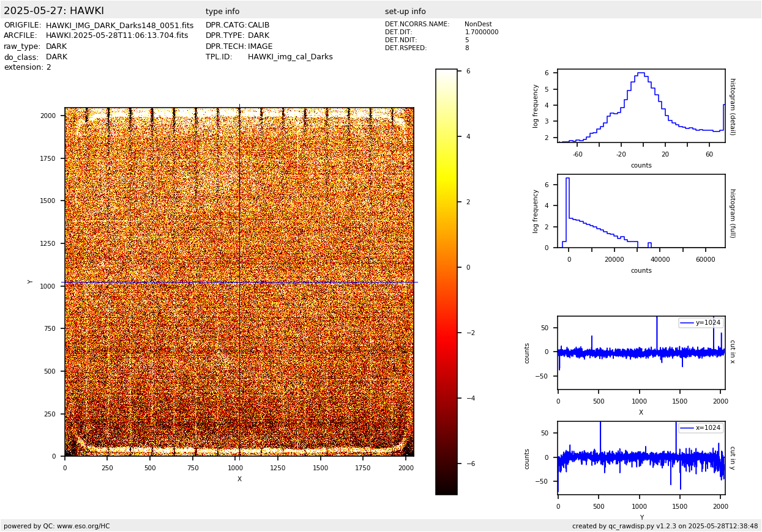Click the x=1024 legend entry

click(x=701, y=428)
